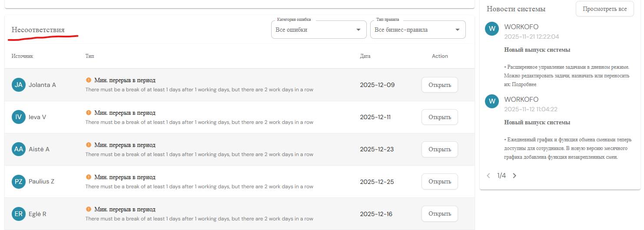This screenshot has height=230, width=644.
Task: Click the Дата column header
Action: pyautogui.click(x=365, y=56)
